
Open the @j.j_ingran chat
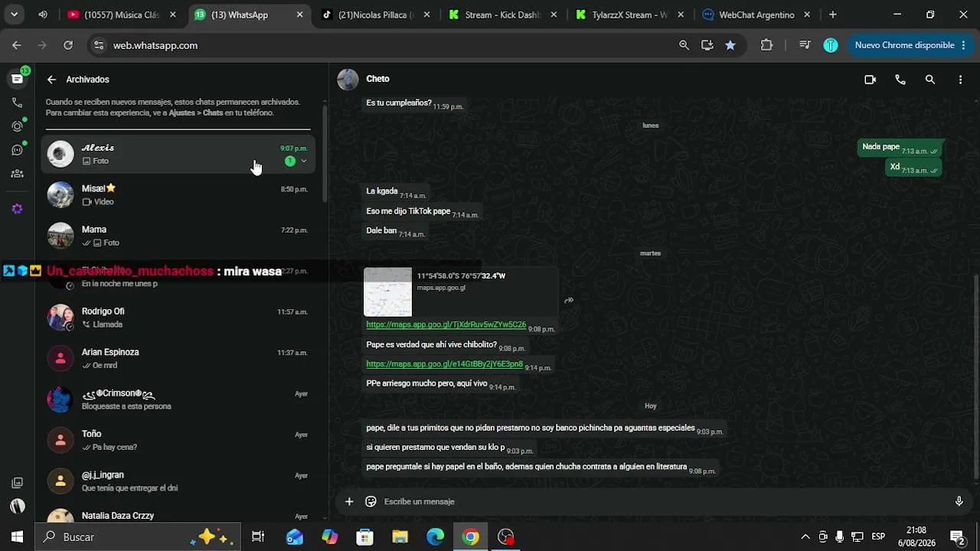(x=178, y=481)
